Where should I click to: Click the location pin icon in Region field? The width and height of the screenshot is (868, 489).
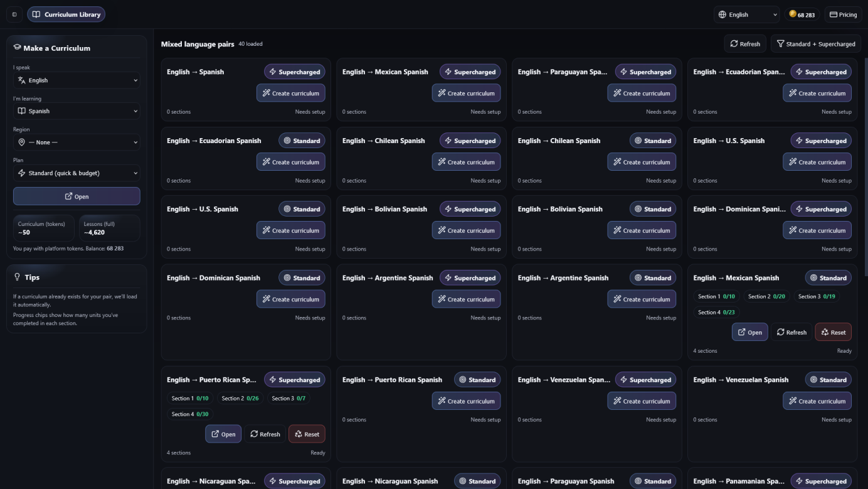22,142
